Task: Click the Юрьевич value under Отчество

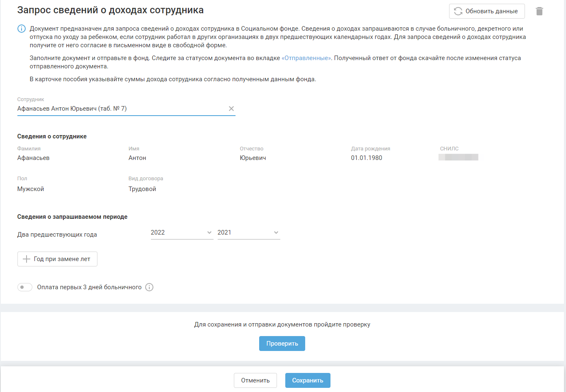Action: [253, 158]
